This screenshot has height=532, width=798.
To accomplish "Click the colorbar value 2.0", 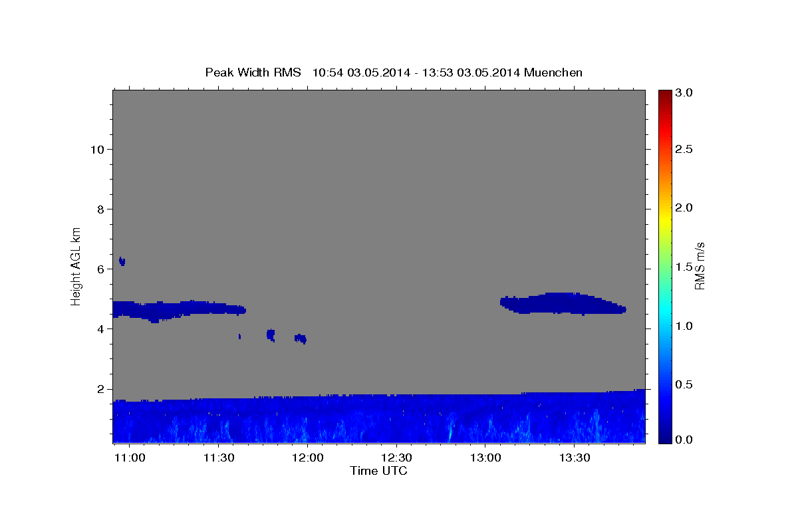I will pos(684,208).
